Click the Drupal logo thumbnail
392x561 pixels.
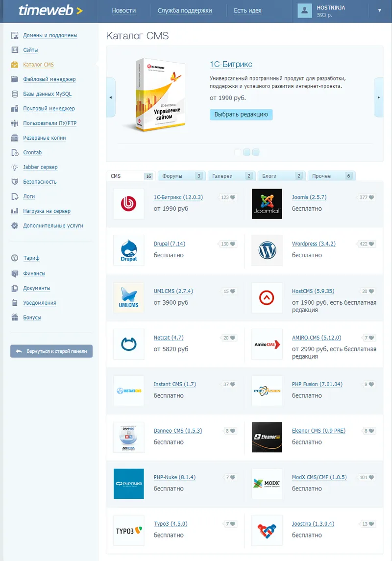pos(129,250)
